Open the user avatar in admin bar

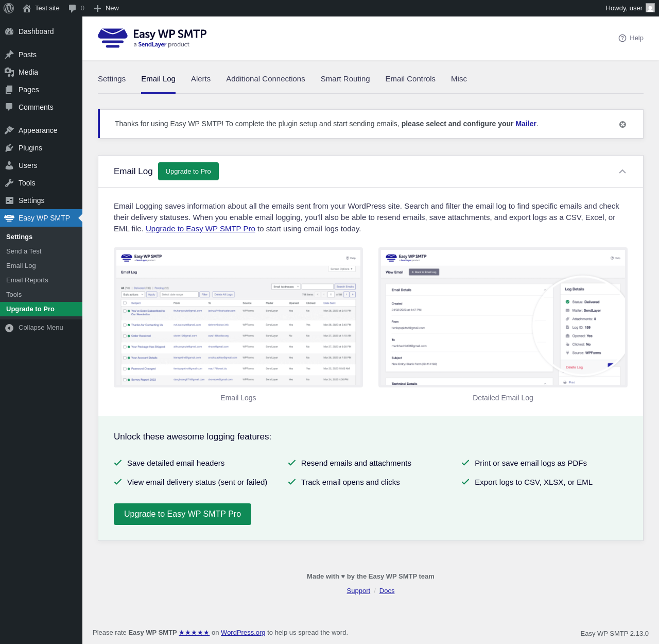click(x=650, y=8)
